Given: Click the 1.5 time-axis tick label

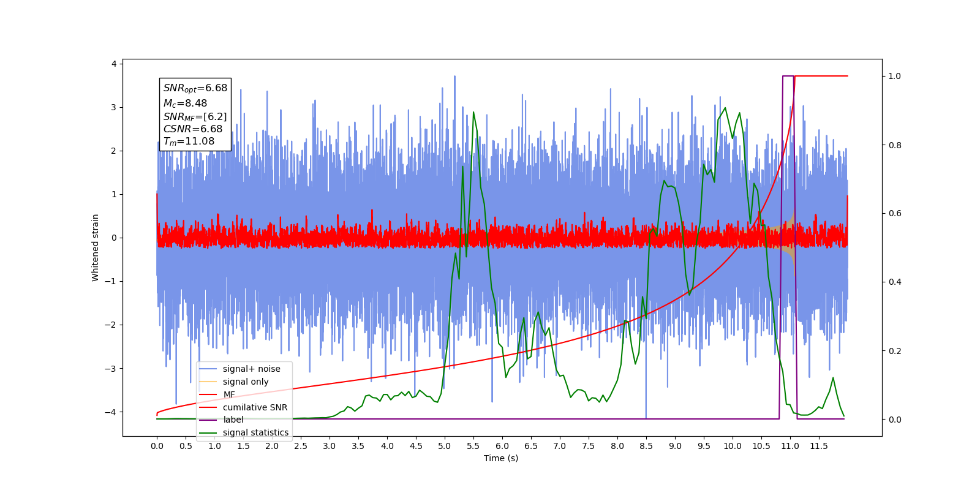Looking at the screenshot, I should click(243, 446).
